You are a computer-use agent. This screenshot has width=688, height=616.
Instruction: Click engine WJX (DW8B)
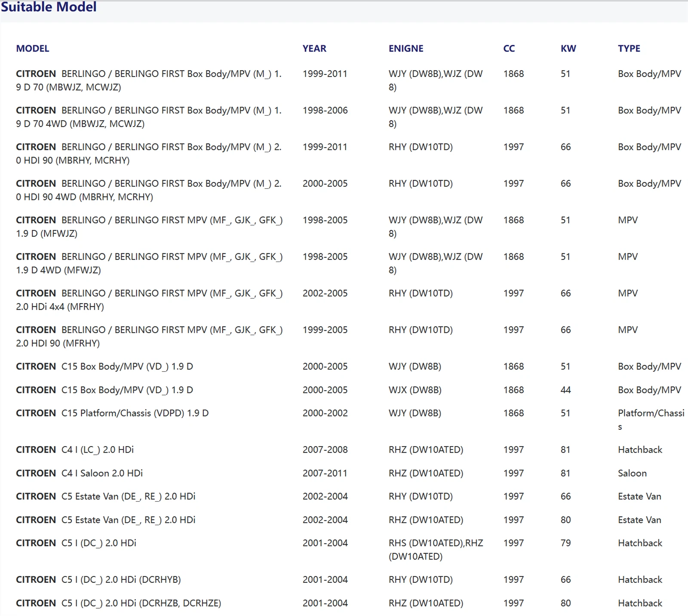[x=415, y=390]
